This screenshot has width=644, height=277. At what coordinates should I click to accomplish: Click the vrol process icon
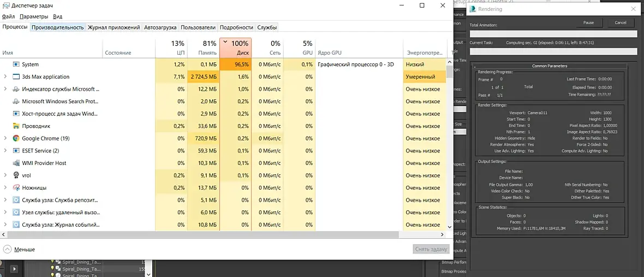tap(16, 175)
